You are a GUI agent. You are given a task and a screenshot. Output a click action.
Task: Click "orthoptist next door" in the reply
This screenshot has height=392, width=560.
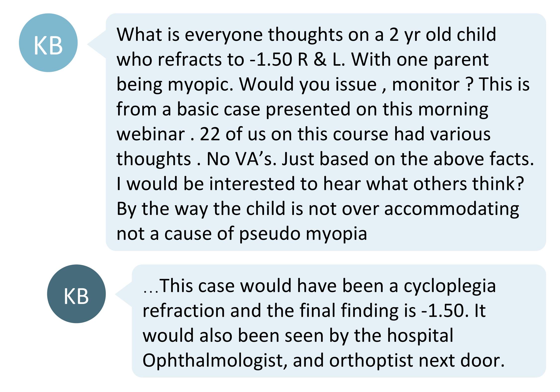pos(417,361)
